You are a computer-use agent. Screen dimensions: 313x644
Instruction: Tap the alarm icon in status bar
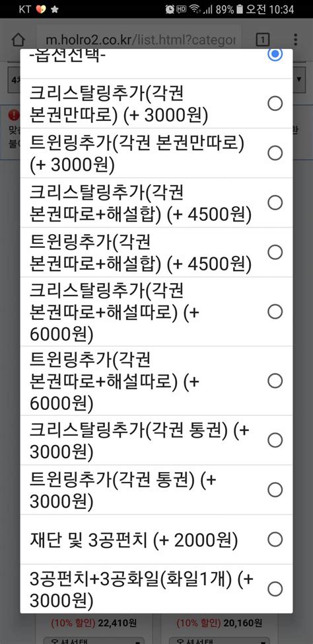pos(170,9)
